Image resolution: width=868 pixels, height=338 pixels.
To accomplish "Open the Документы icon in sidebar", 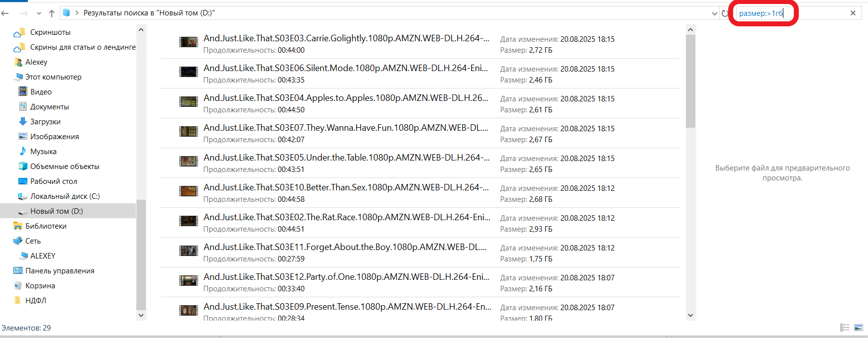I will coord(23,106).
